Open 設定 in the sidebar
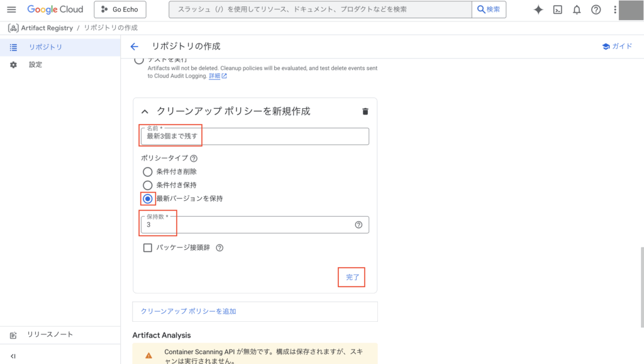Screen dimensions: 644x364 [x=35, y=65]
